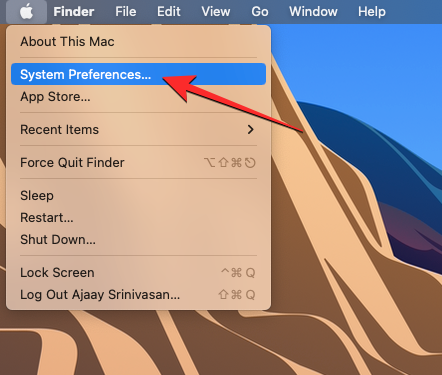Open the Help menu
This screenshot has height=375, width=442.
[x=372, y=12]
